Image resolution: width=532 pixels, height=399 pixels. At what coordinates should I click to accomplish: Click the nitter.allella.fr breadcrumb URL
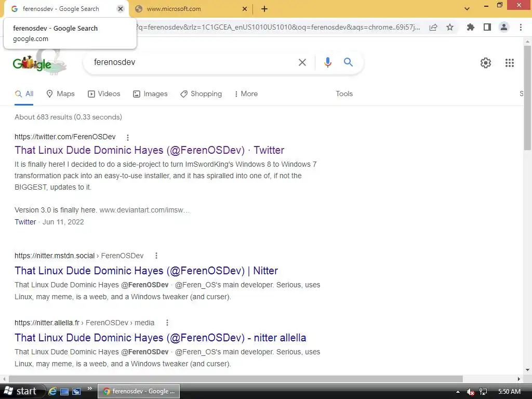(x=85, y=323)
